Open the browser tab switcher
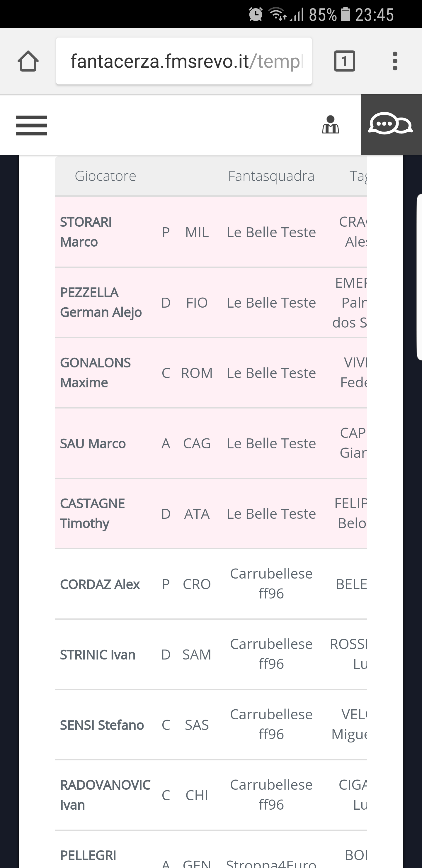 [344, 61]
